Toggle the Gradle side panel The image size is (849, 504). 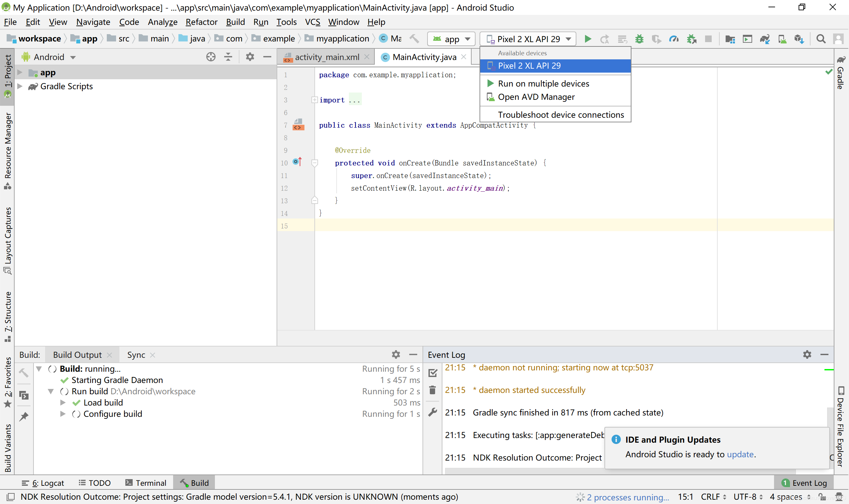(x=841, y=72)
